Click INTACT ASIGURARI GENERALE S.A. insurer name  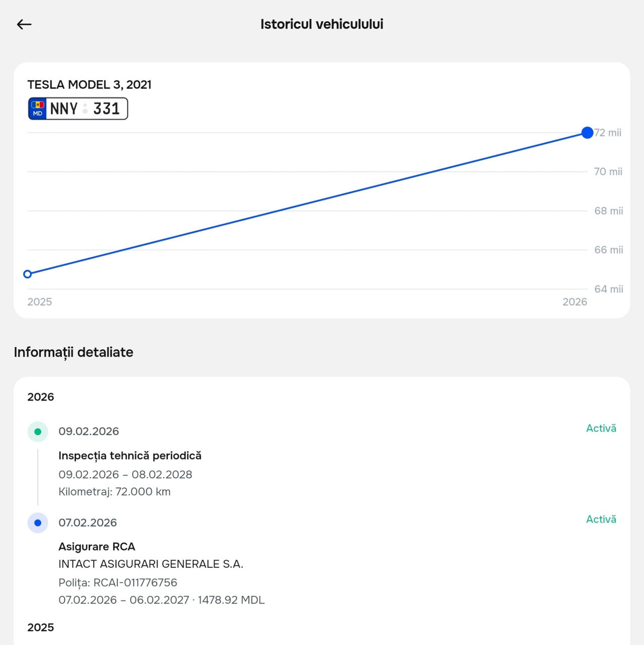pyautogui.click(x=151, y=564)
